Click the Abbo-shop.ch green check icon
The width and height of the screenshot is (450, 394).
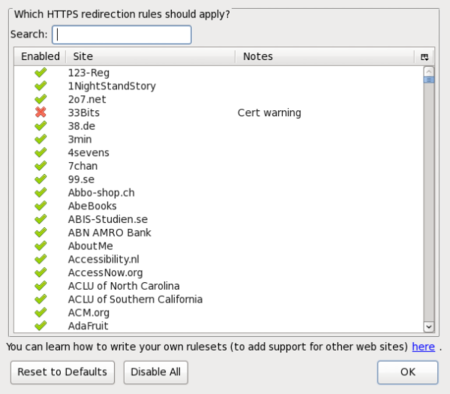pos(41,192)
